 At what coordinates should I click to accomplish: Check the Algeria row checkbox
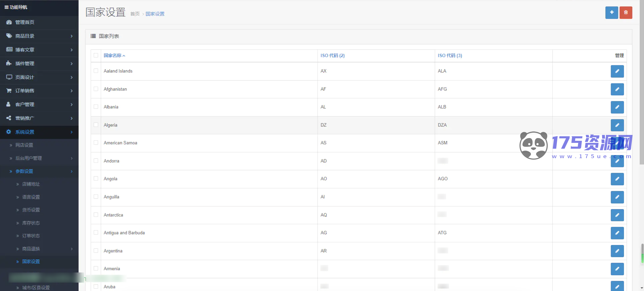(96, 125)
